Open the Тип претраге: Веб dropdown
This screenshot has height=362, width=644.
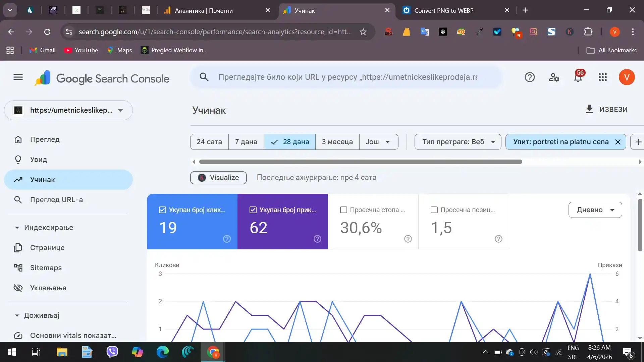458,142
